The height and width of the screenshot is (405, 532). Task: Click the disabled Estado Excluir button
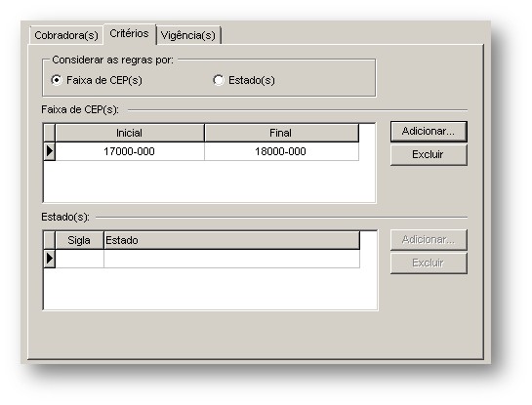tap(429, 263)
